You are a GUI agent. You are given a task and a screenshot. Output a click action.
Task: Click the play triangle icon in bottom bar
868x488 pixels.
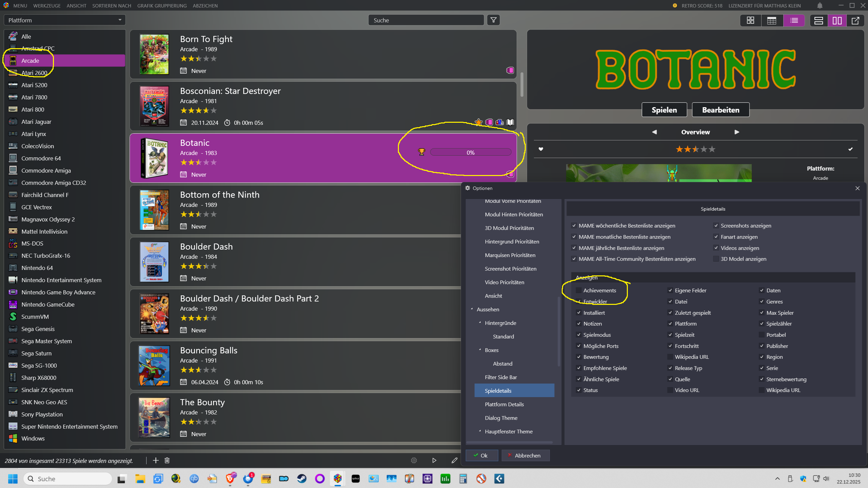[x=434, y=460]
